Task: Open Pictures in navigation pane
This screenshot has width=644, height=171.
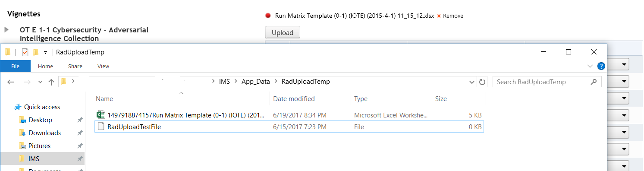Action: tap(39, 146)
